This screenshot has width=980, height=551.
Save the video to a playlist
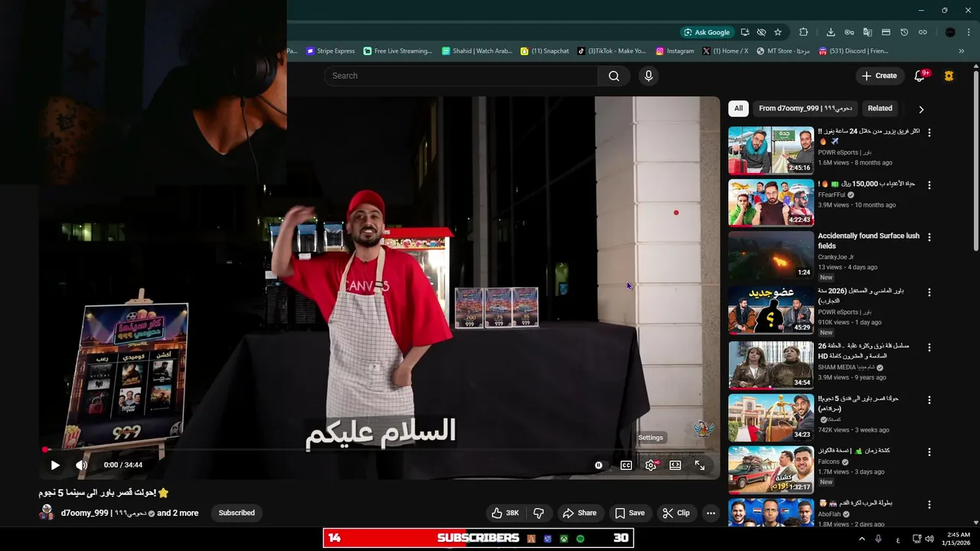(x=630, y=513)
